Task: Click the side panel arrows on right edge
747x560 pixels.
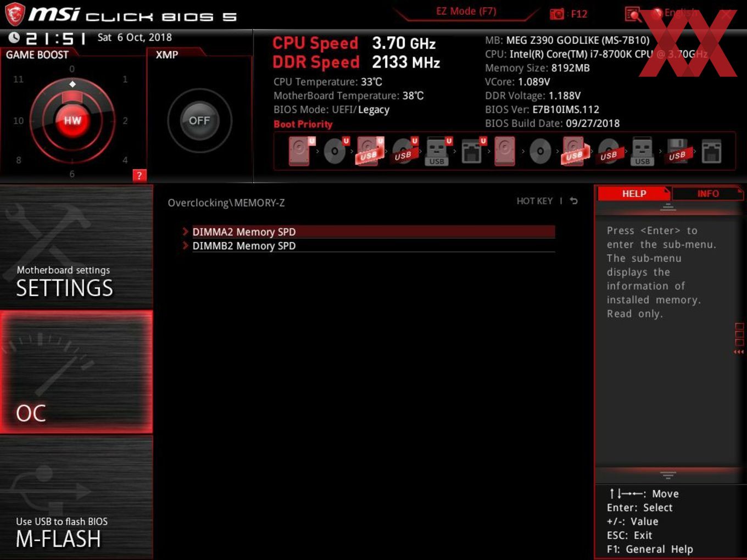Action: (x=739, y=352)
